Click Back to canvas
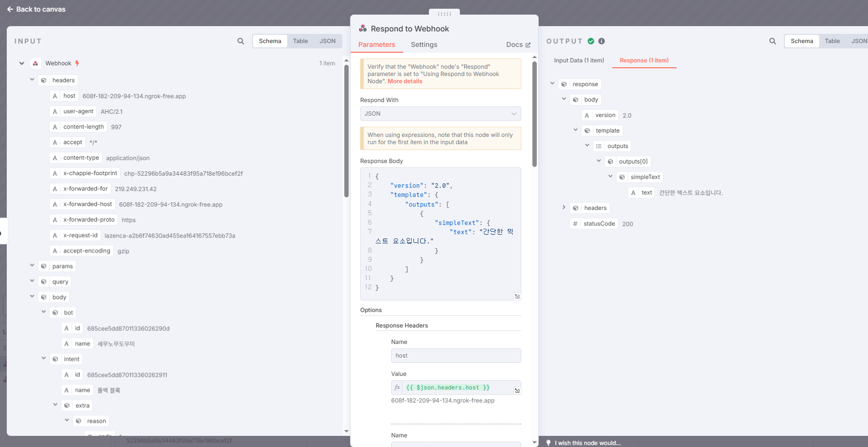This screenshot has height=447, width=868. pyautogui.click(x=36, y=9)
